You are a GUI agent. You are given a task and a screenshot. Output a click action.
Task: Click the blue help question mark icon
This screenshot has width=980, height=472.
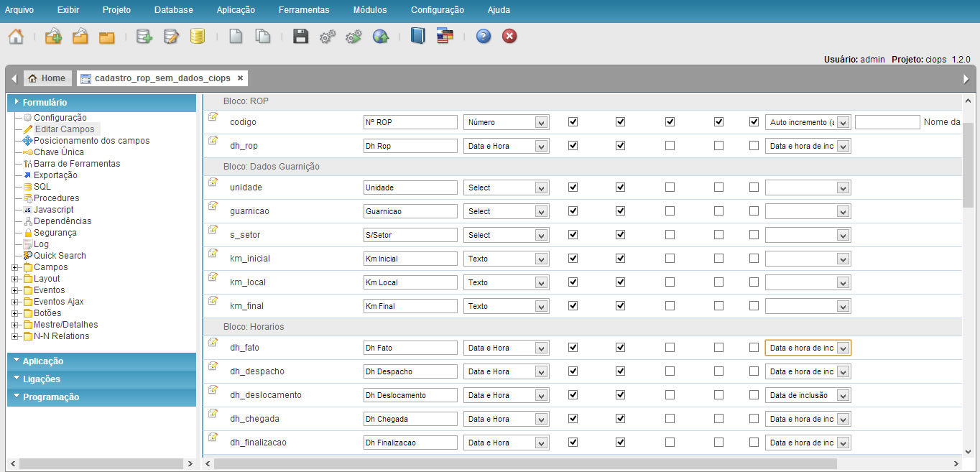484,37
